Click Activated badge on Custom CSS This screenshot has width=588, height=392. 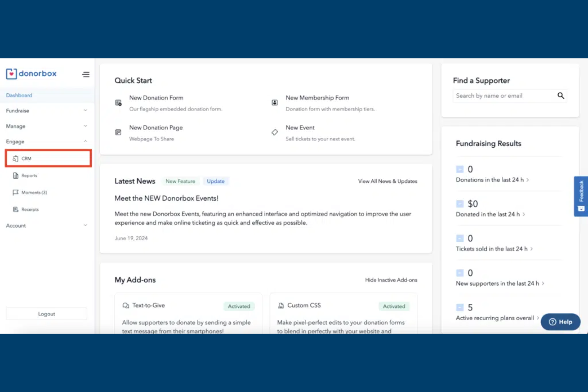pyautogui.click(x=394, y=306)
